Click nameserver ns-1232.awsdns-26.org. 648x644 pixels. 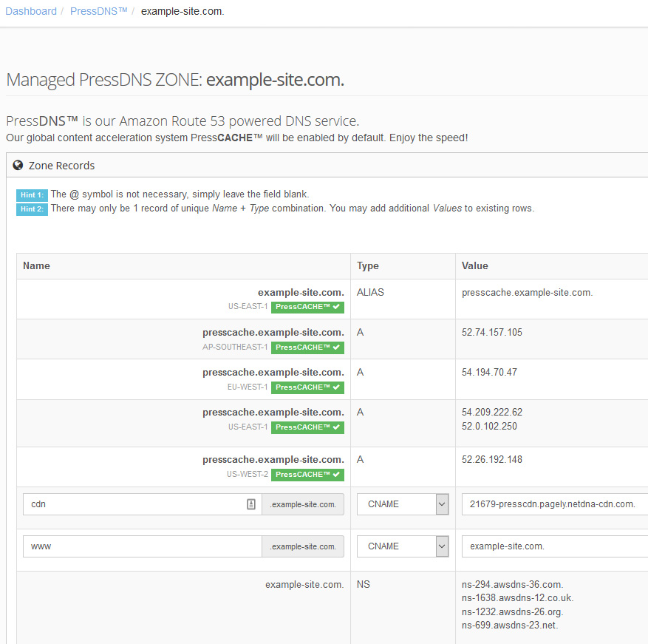pos(513,611)
